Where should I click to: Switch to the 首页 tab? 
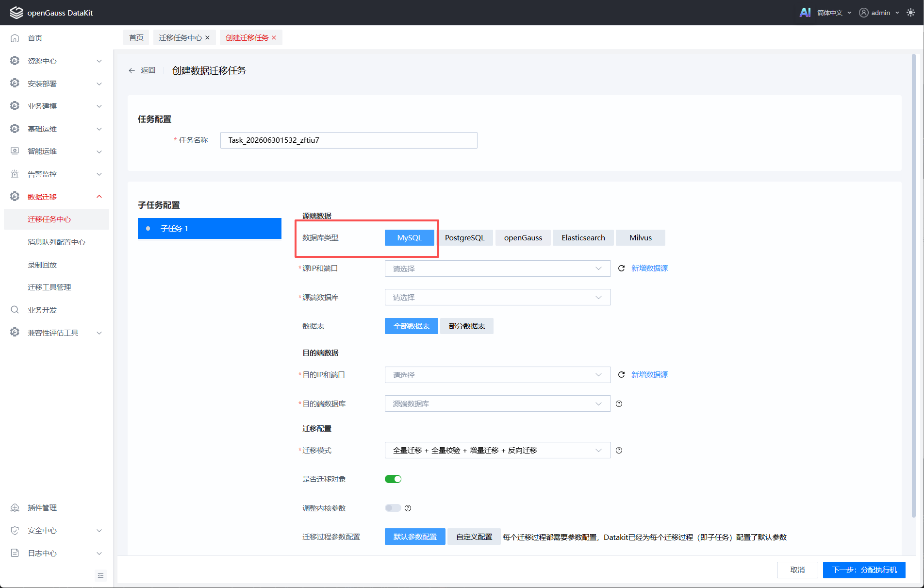[x=136, y=37]
